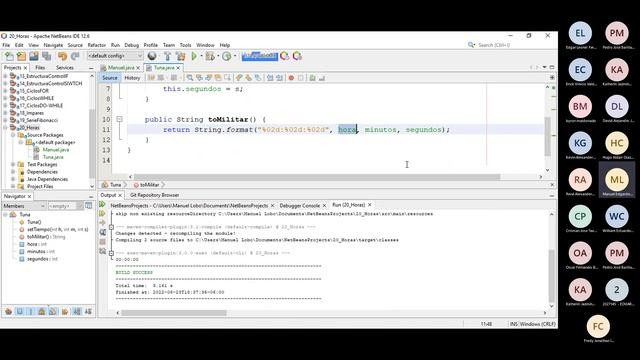Click the Windows (CRLF) status label
This screenshot has width=640, height=360.
point(538,324)
